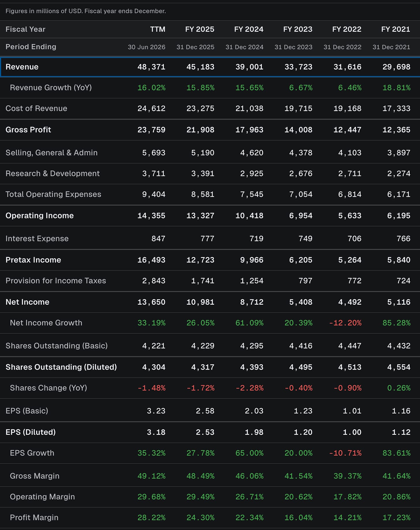
Task: Select FY 2023 EPS growth 20.00%
Action: (x=298, y=453)
